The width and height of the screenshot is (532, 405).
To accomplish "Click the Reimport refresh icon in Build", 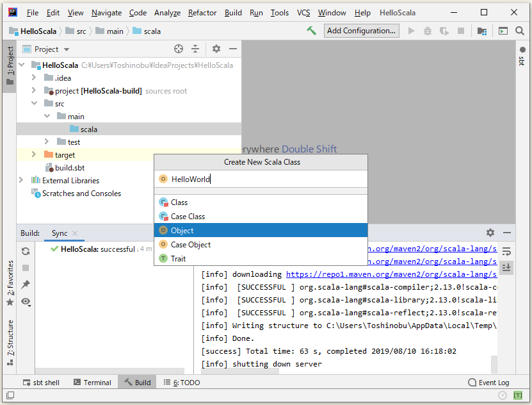I will coord(26,251).
